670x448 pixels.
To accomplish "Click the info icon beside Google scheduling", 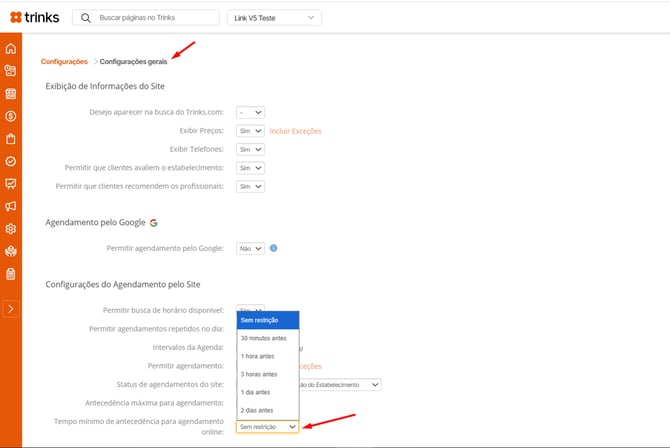I will click(x=273, y=248).
